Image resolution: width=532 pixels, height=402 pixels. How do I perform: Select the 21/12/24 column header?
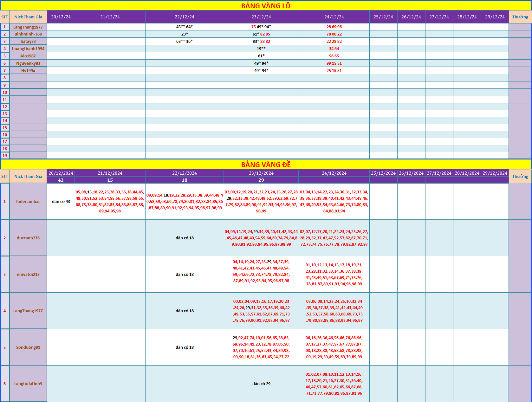click(x=110, y=17)
